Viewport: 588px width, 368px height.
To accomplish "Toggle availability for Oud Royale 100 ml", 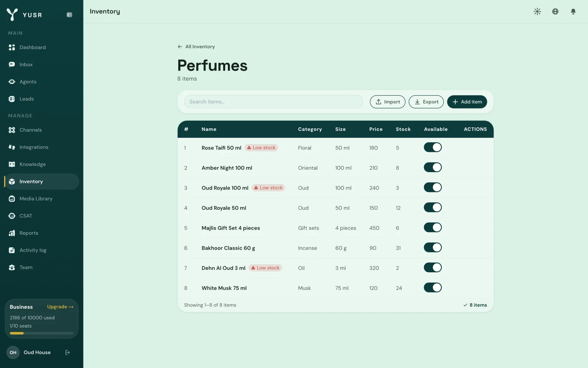I will 433,187.
